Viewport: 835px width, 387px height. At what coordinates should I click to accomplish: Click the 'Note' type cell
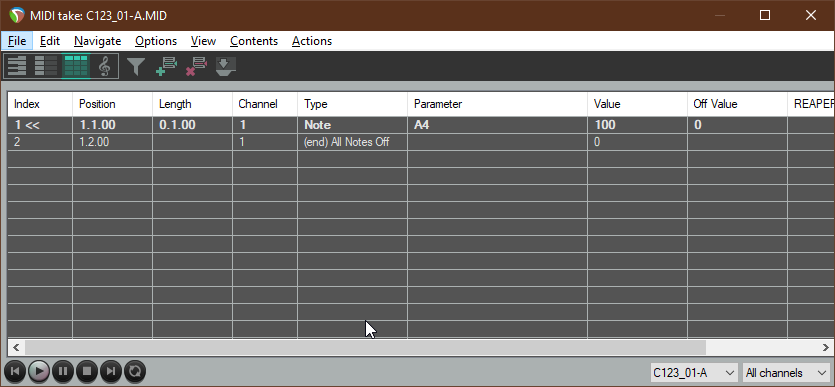pos(352,125)
